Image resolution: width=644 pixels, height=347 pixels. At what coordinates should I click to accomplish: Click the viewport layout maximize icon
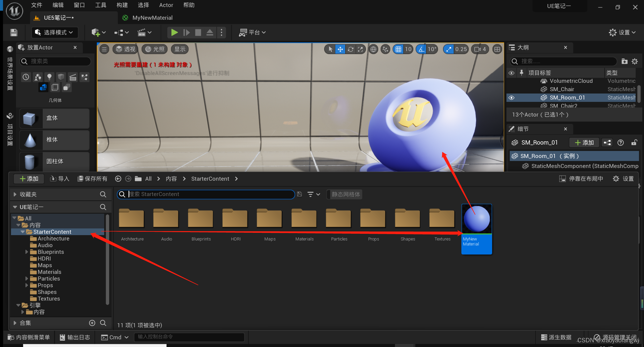(x=497, y=49)
